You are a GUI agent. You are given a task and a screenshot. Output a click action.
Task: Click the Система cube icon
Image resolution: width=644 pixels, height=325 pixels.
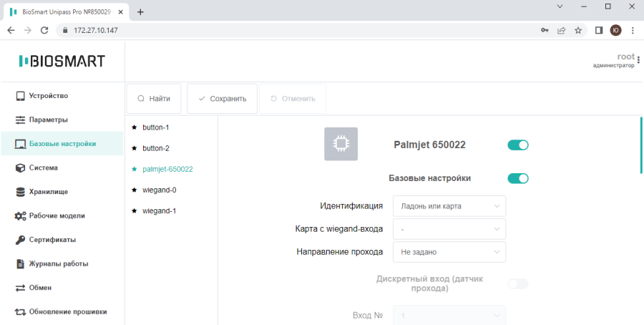20,168
